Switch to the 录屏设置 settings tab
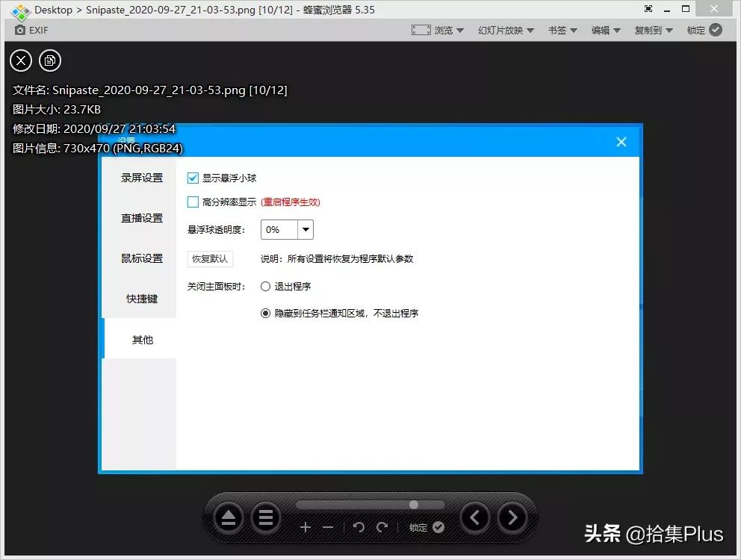This screenshot has width=741, height=560. 142,178
